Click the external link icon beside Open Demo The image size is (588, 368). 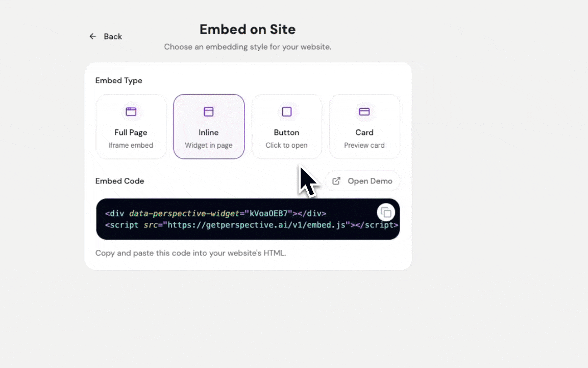pyautogui.click(x=336, y=181)
